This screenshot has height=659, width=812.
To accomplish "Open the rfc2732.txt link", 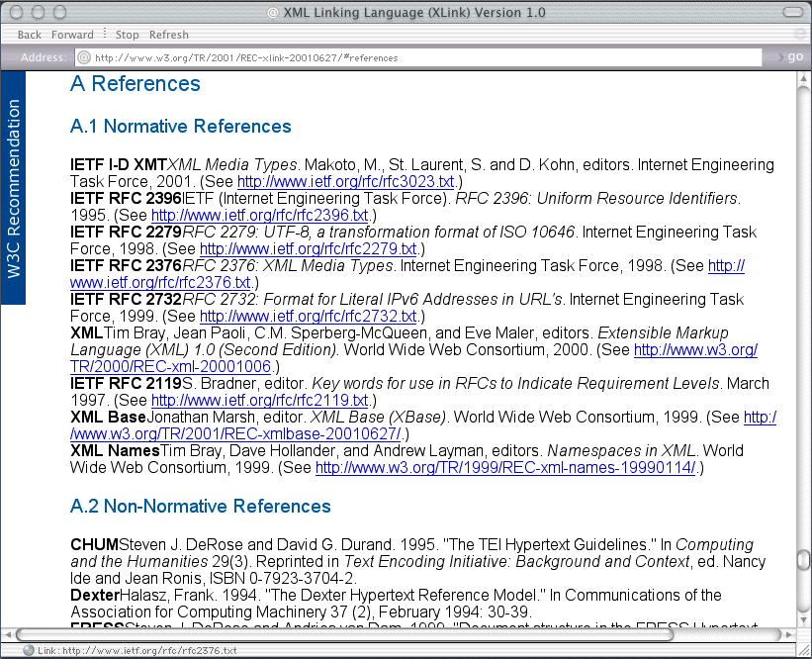I will click(308, 317).
